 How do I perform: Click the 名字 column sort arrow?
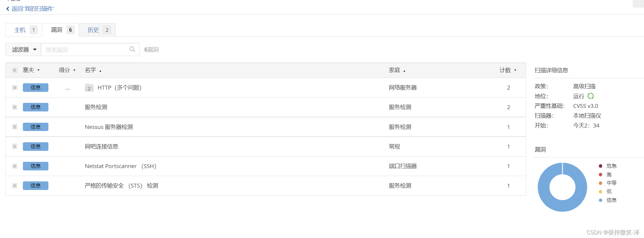click(x=100, y=71)
